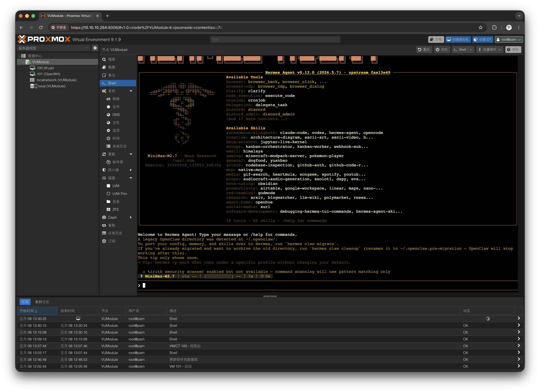540x392 pixels.
Task: Open the browser extensions puzzle icon
Action: click(x=494, y=28)
